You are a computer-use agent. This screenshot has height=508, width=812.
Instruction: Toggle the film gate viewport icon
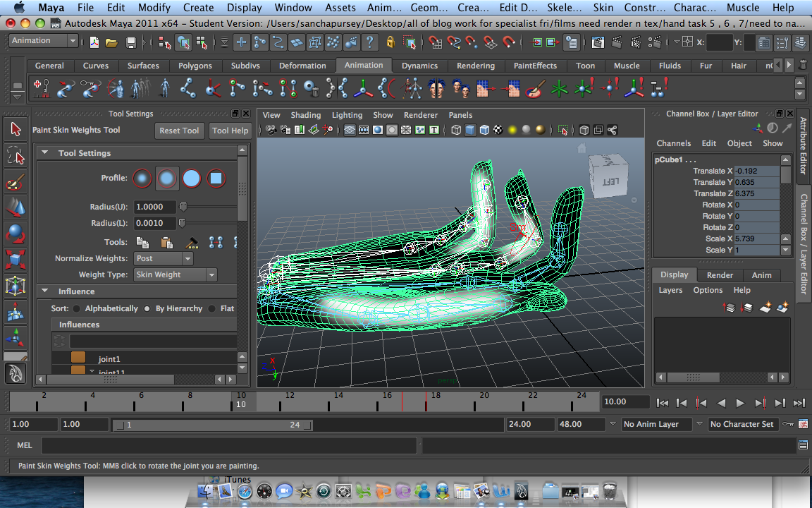point(364,130)
